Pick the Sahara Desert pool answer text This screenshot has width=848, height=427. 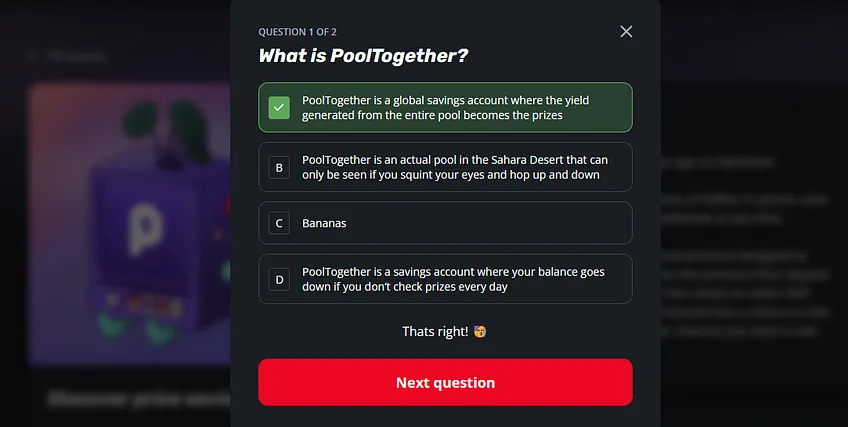tap(455, 168)
